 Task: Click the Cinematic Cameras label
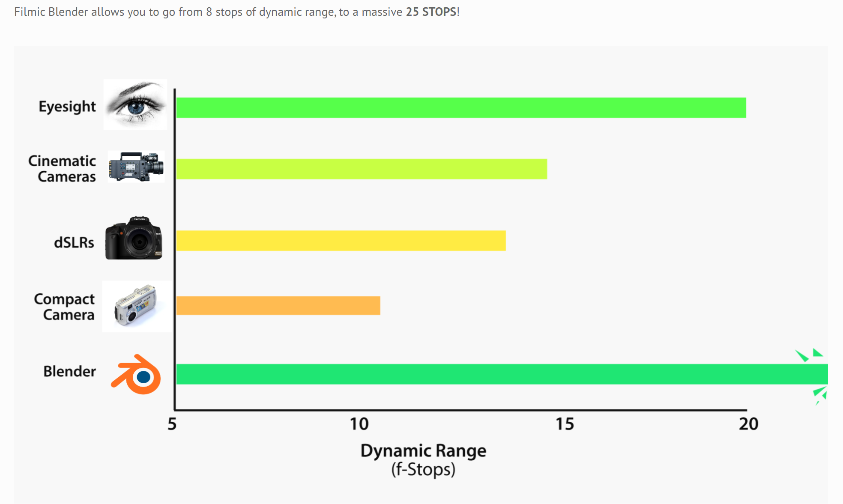(63, 169)
